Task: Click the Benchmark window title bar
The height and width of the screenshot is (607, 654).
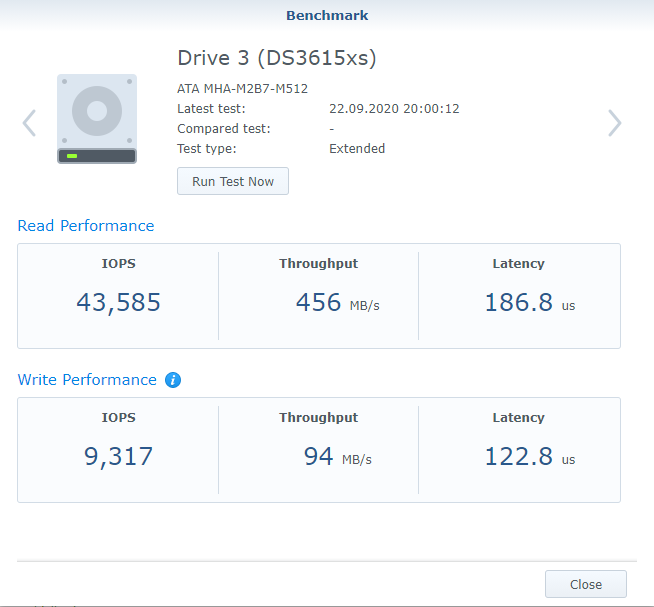Action: [x=327, y=15]
